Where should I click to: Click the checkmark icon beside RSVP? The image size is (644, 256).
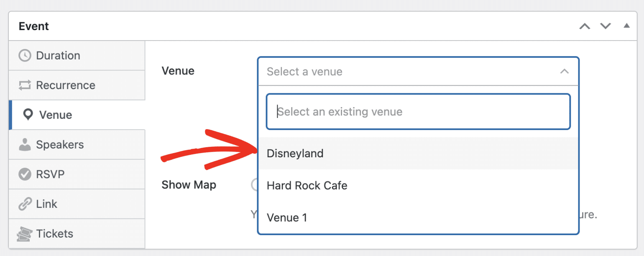coord(25,174)
